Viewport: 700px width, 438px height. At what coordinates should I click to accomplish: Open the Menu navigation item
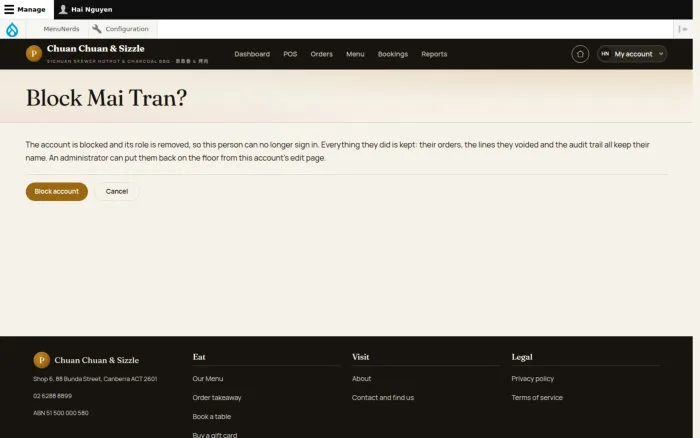coord(355,54)
